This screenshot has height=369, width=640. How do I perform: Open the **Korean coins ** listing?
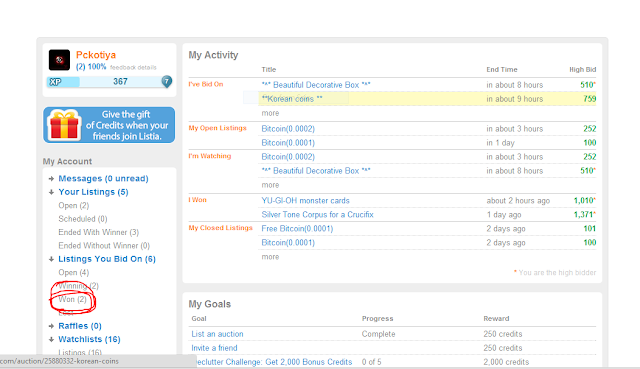coord(292,99)
